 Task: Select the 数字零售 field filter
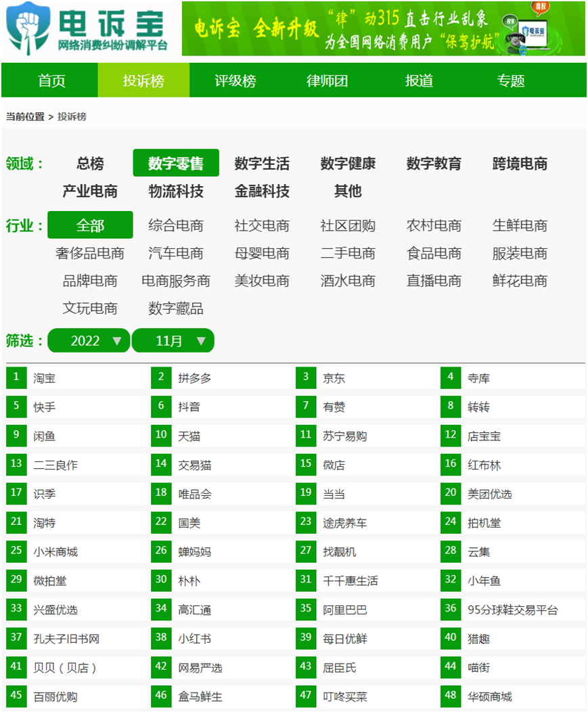tap(175, 163)
